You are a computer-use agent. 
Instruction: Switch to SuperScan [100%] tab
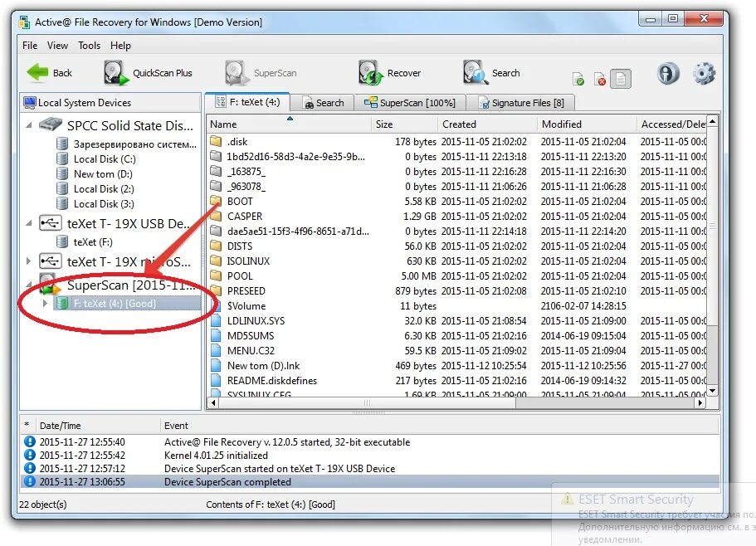coord(410,103)
